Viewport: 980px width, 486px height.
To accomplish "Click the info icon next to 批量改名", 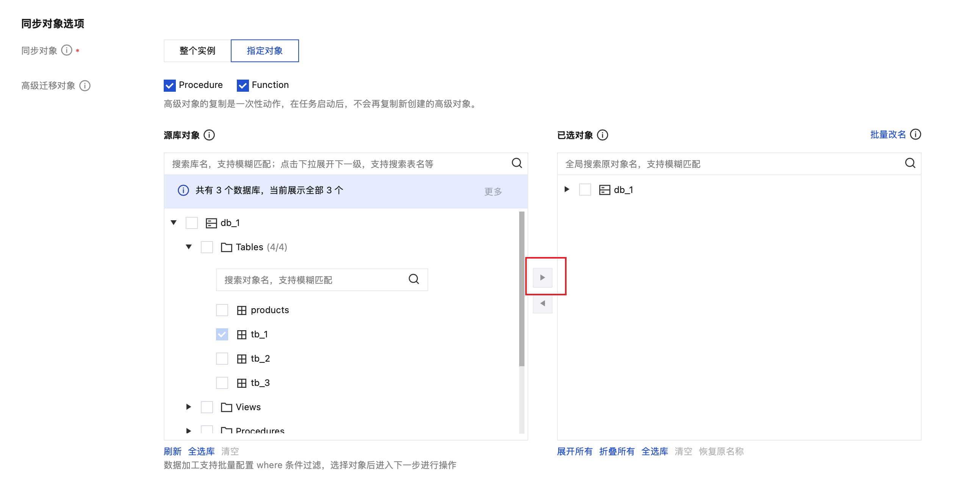I will pos(916,134).
